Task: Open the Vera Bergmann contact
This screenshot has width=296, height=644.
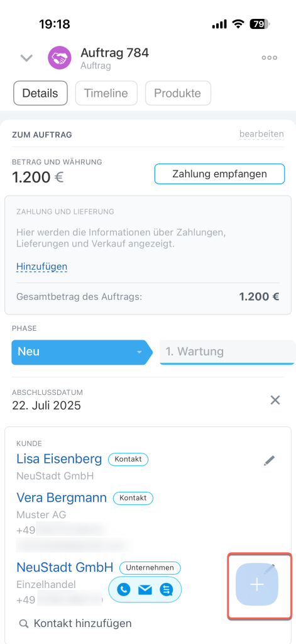Action: click(x=62, y=498)
